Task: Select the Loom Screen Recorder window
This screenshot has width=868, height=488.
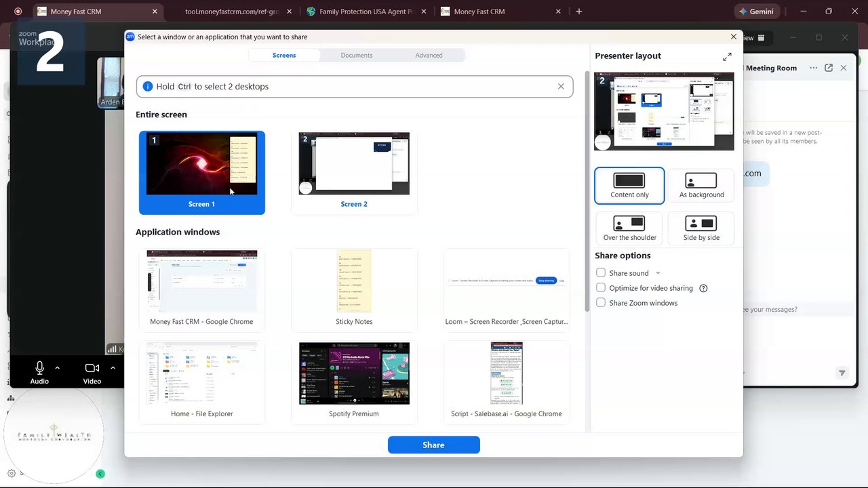Action: coord(507,289)
